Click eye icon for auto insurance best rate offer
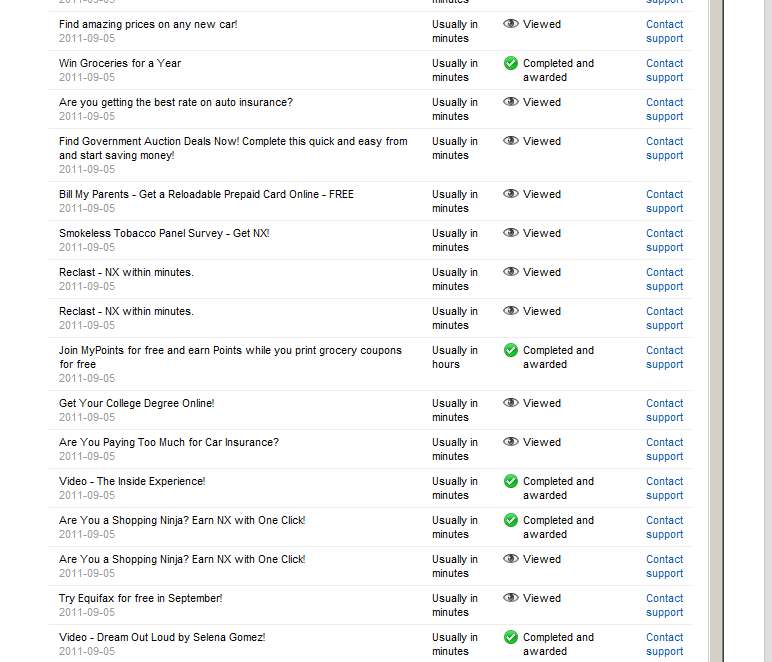 511,101
